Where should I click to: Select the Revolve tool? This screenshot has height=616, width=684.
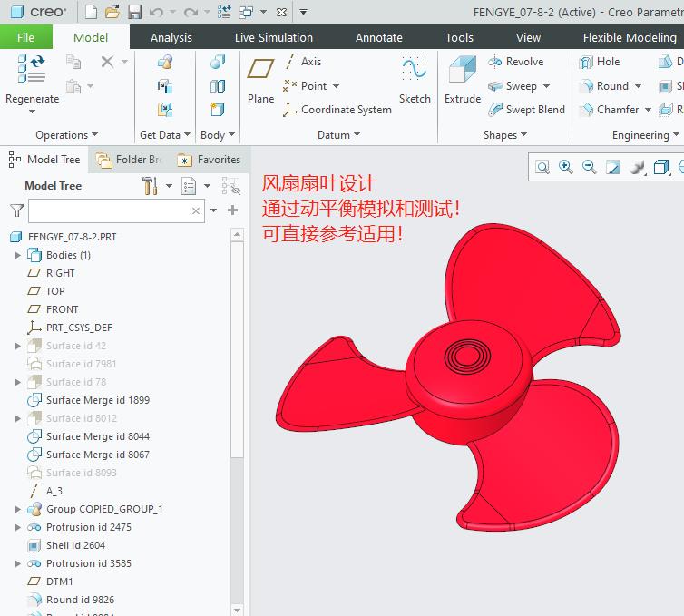(515, 62)
